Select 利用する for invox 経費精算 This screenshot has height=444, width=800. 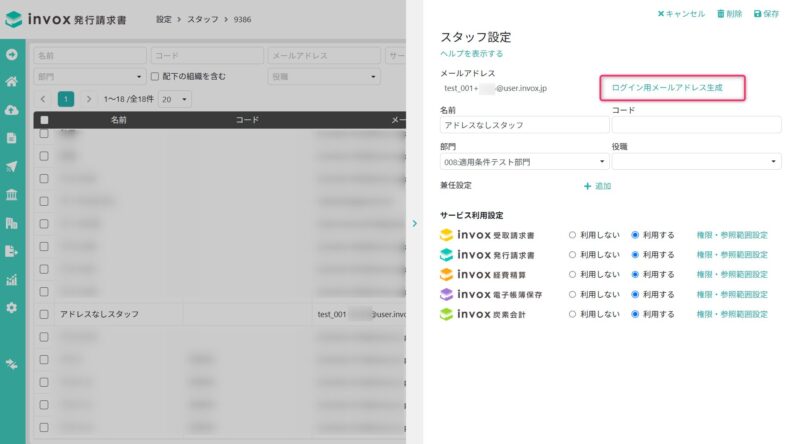tap(635, 275)
